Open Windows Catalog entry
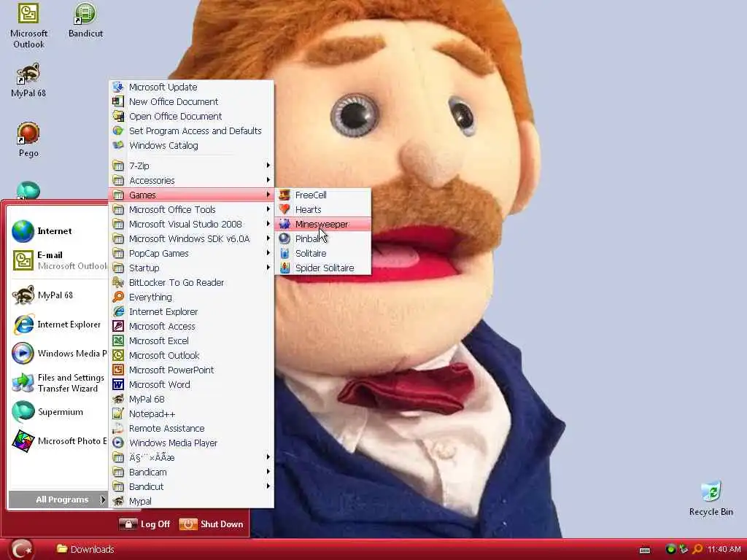 pyautogui.click(x=192, y=146)
